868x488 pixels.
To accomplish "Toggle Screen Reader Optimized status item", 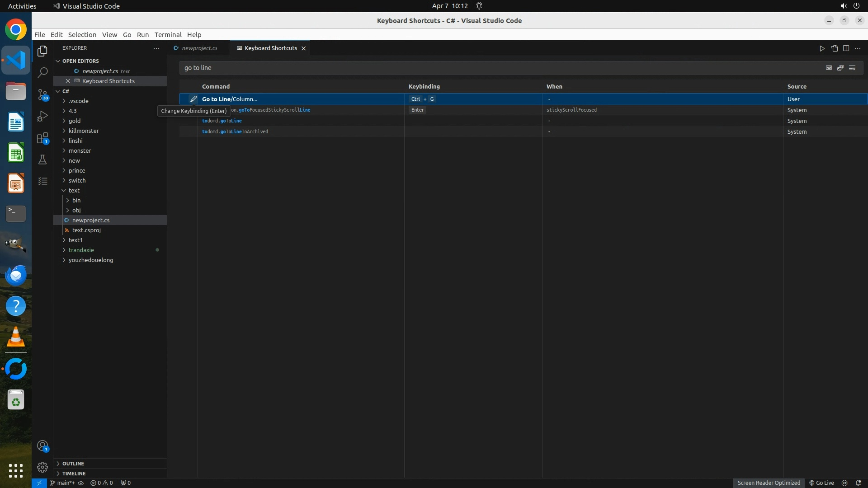I will tap(769, 483).
